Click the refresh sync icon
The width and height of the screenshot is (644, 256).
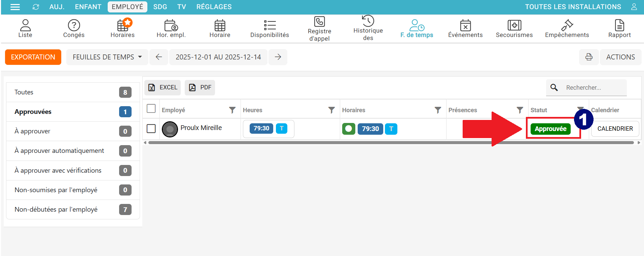(36, 7)
